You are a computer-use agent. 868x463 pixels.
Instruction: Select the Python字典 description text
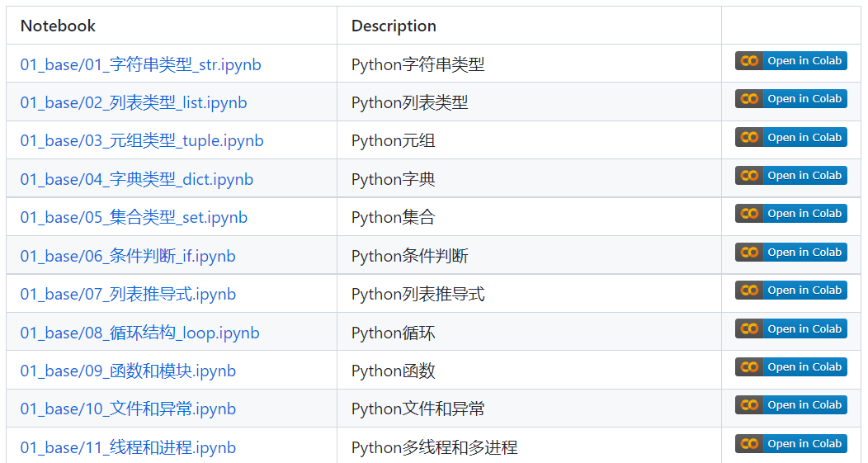pos(393,179)
